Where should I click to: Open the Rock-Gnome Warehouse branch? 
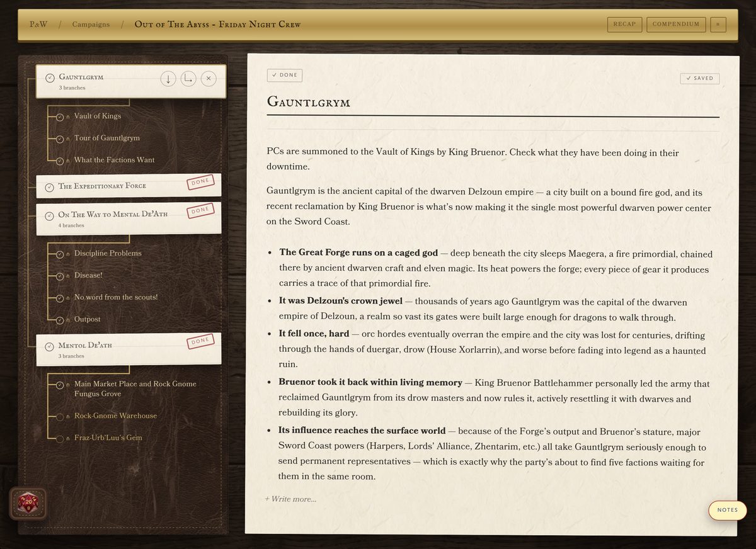point(116,416)
